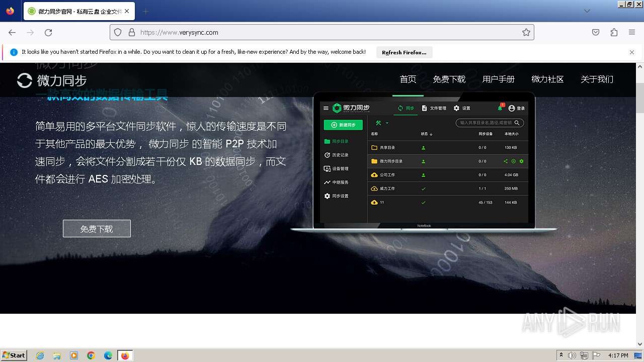Open a new tab with the plus button

(x=146, y=11)
